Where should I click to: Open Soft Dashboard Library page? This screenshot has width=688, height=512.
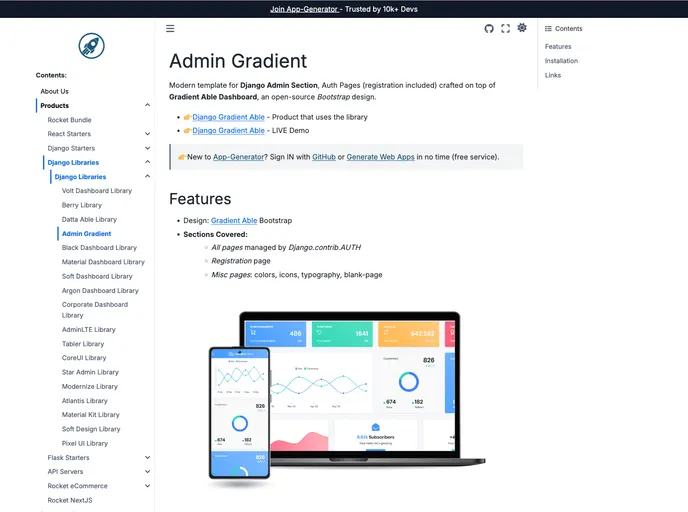[x=97, y=276]
